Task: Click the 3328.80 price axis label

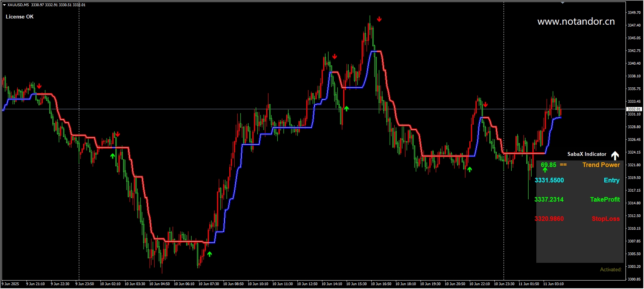Action: 634,127
